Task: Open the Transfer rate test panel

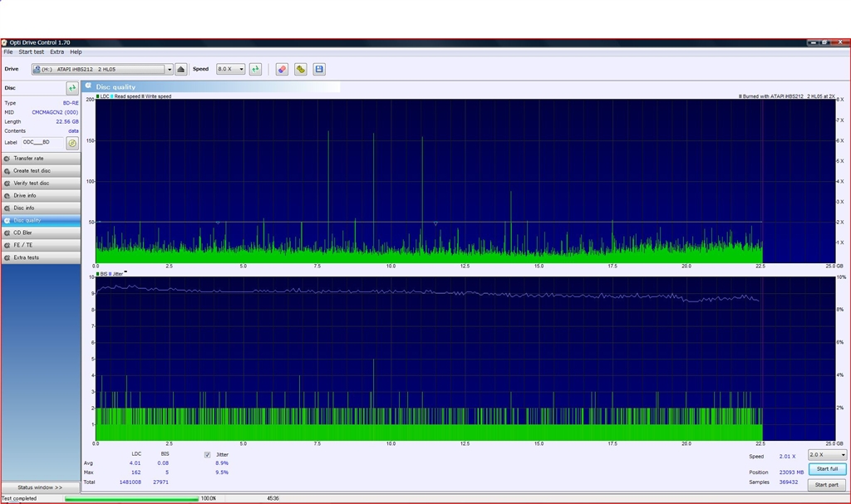Action: [41, 159]
